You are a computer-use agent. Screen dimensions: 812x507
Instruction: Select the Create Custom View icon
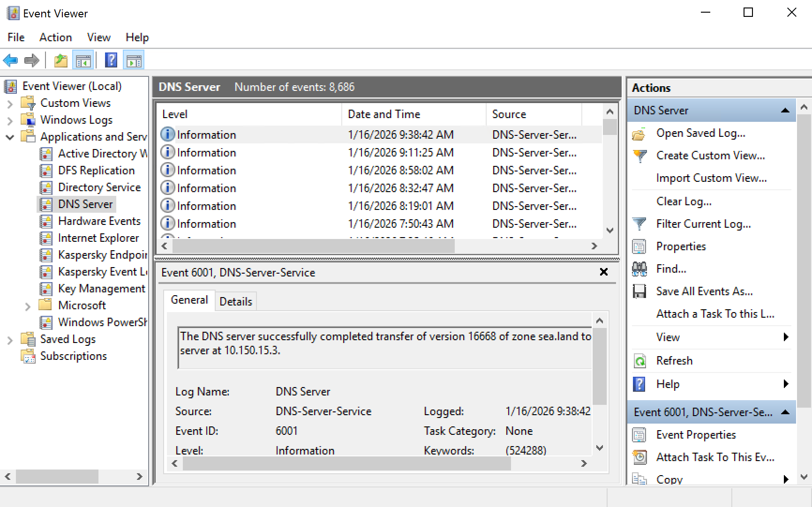click(640, 156)
